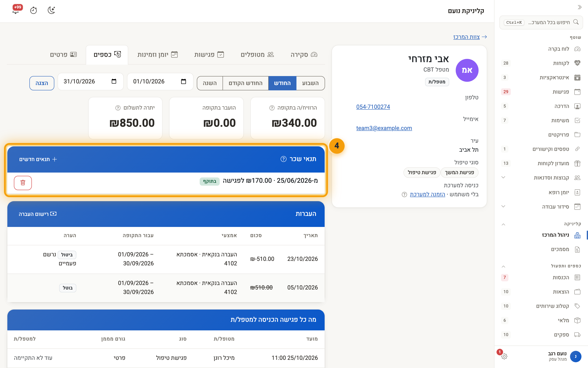Screen dimensions: 588x368
Task: Show help for יתרה לתשלום card
Action: point(118,108)
